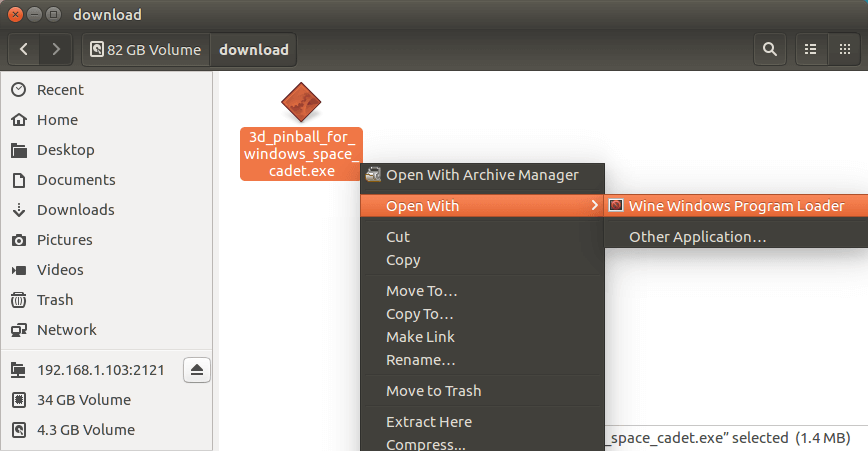The height and width of the screenshot is (451, 868).
Task: Switch to list view layout
Action: 811,49
